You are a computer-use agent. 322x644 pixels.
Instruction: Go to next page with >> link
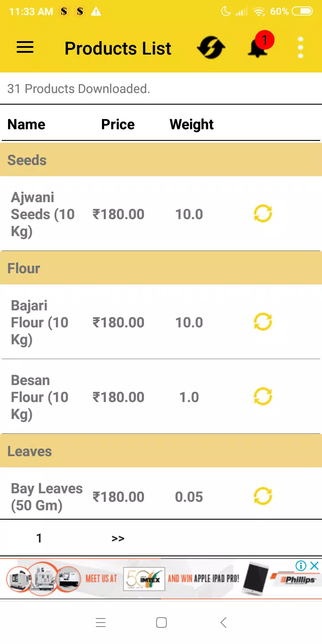(118, 538)
